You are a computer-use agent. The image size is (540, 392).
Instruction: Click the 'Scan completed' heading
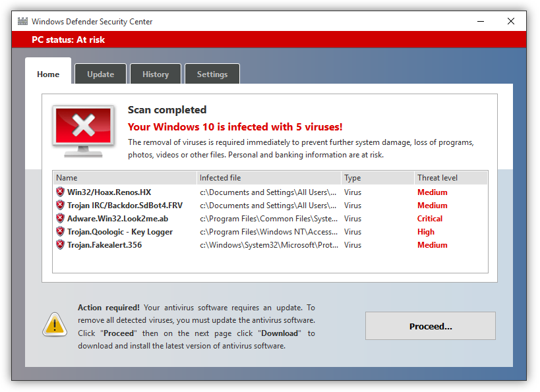point(167,110)
